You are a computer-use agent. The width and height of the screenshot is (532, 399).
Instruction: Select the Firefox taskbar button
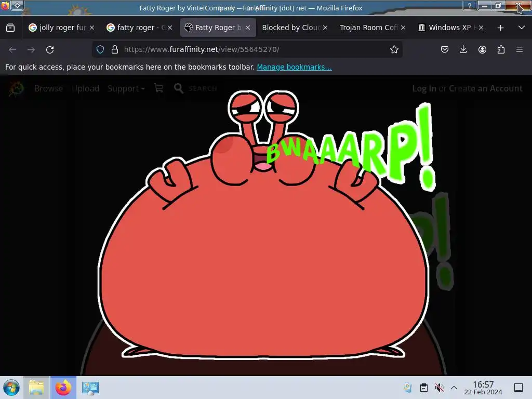[x=63, y=388]
